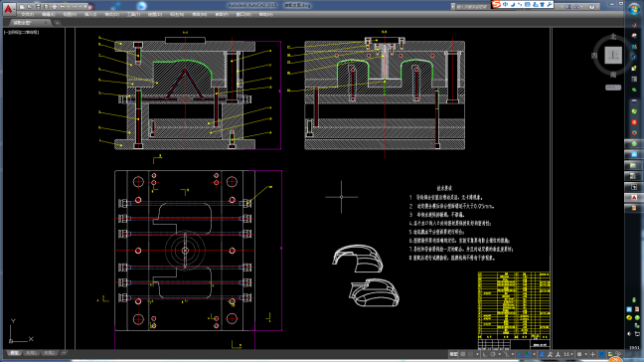The height and width of the screenshot is (362, 644).
Task: Open the annotation scale 1:1 dropdown
Action: tap(567, 354)
